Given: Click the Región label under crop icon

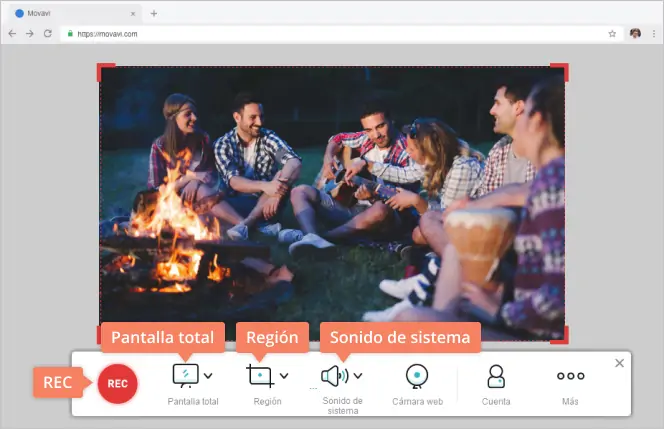Looking at the screenshot, I should pos(267,401).
